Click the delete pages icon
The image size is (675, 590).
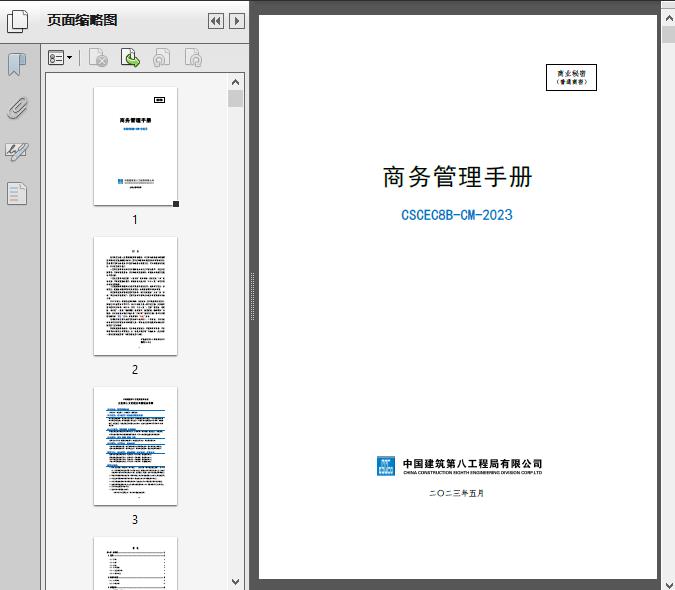point(98,58)
